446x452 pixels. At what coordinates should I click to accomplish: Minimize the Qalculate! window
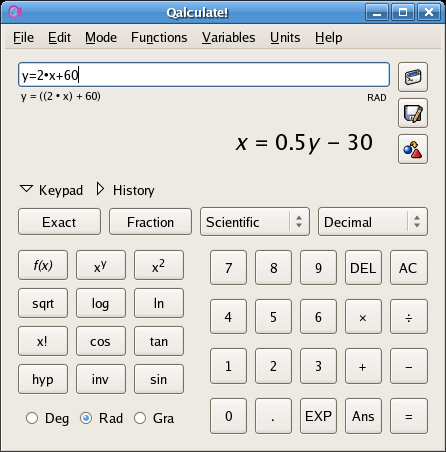coord(377,13)
